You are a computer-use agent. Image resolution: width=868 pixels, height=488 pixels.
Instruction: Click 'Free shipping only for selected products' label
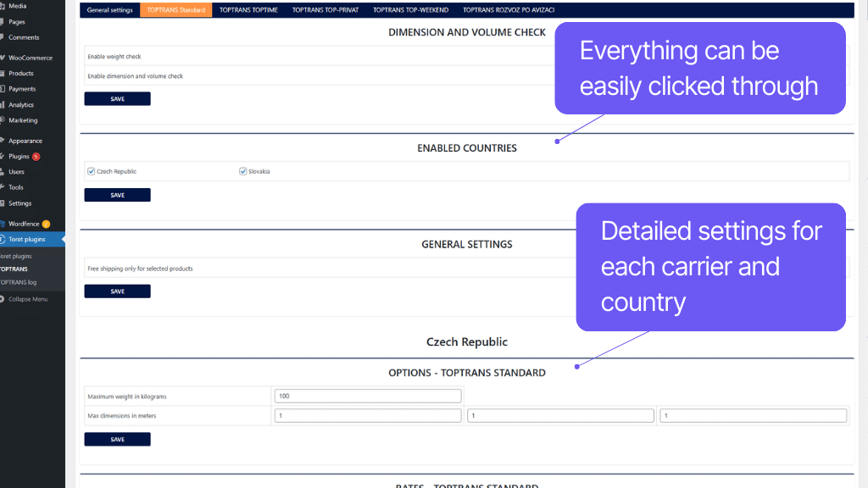point(140,269)
